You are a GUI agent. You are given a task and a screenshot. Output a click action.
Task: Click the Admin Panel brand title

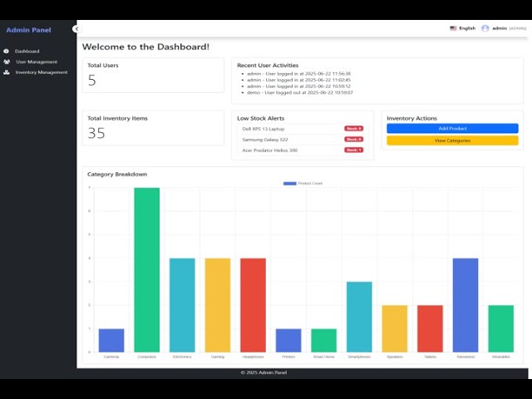click(x=29, y=30)
